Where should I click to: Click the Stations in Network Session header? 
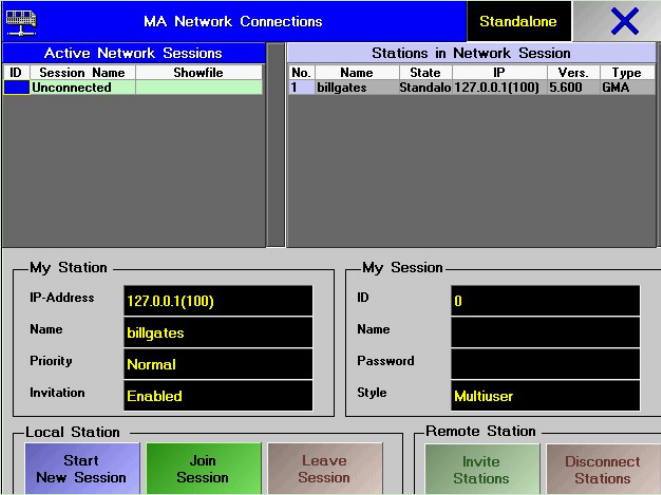tap(471, 53)
